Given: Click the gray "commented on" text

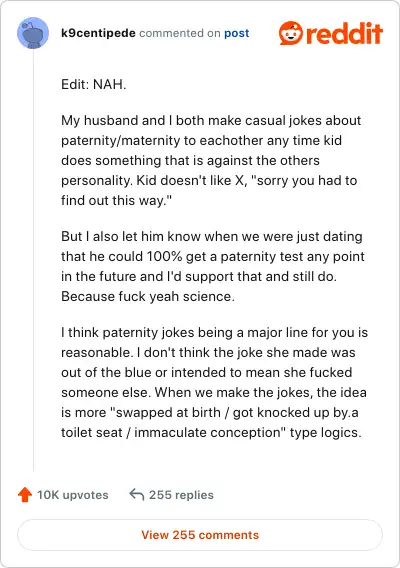Looking at the screenshot, I should [180, 33].
